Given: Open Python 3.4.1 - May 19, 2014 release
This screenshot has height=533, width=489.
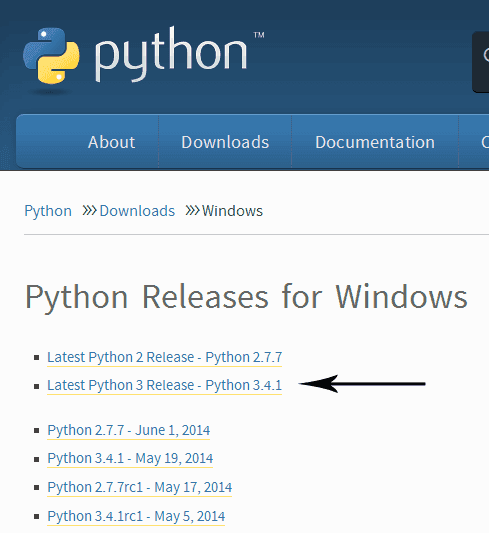Looking at the screenshot, I should 130,458.
